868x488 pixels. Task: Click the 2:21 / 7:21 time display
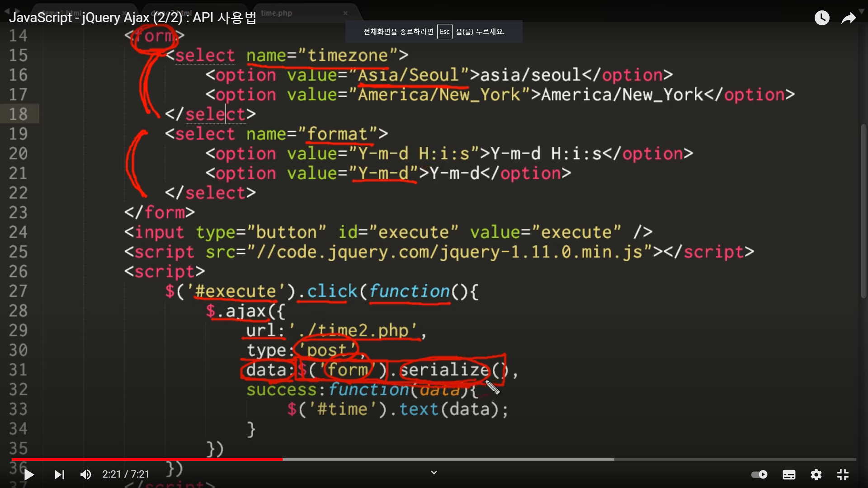126,474
